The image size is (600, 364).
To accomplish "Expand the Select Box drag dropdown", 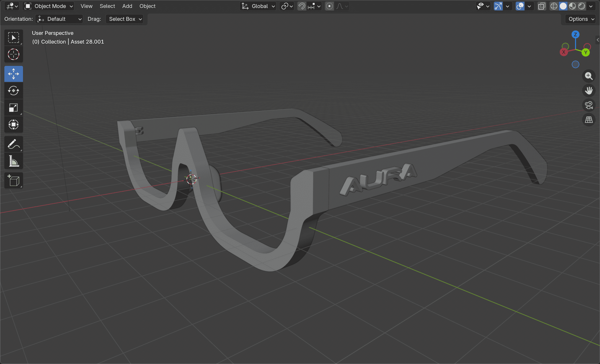I will (x=125, y=19).
